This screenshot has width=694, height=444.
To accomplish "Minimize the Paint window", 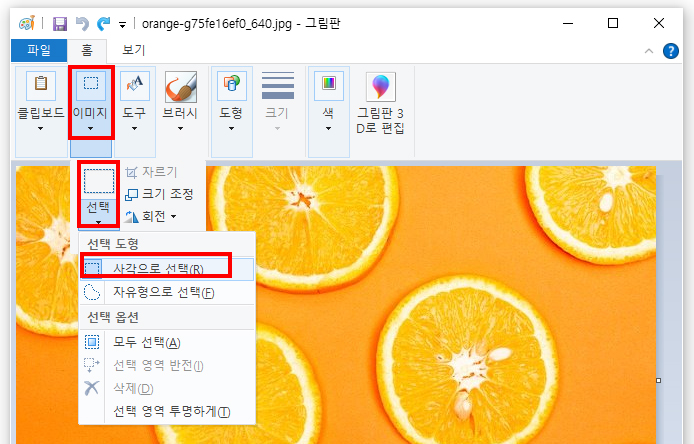I will coord(568,23).
